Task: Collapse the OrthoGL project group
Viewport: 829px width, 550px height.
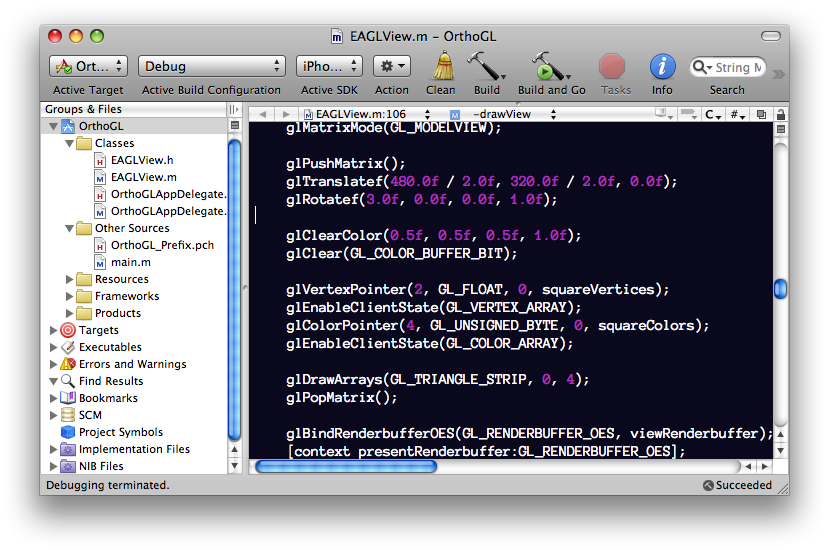Action: click(53, 126)
